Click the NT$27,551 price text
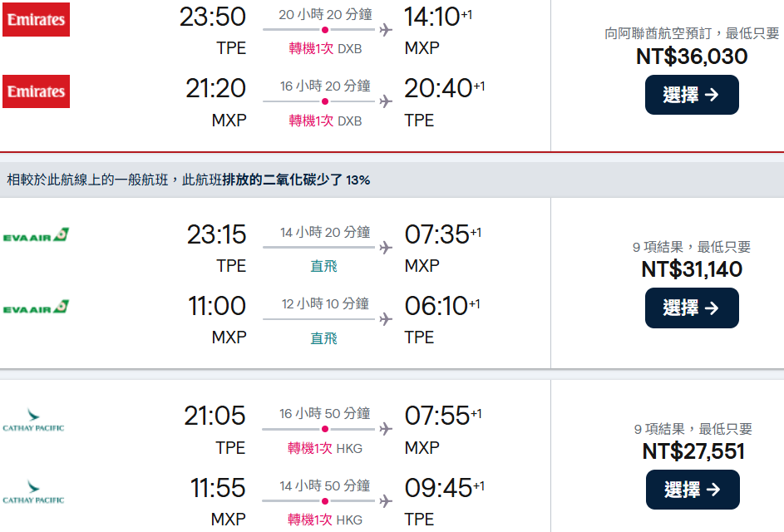 693,451
